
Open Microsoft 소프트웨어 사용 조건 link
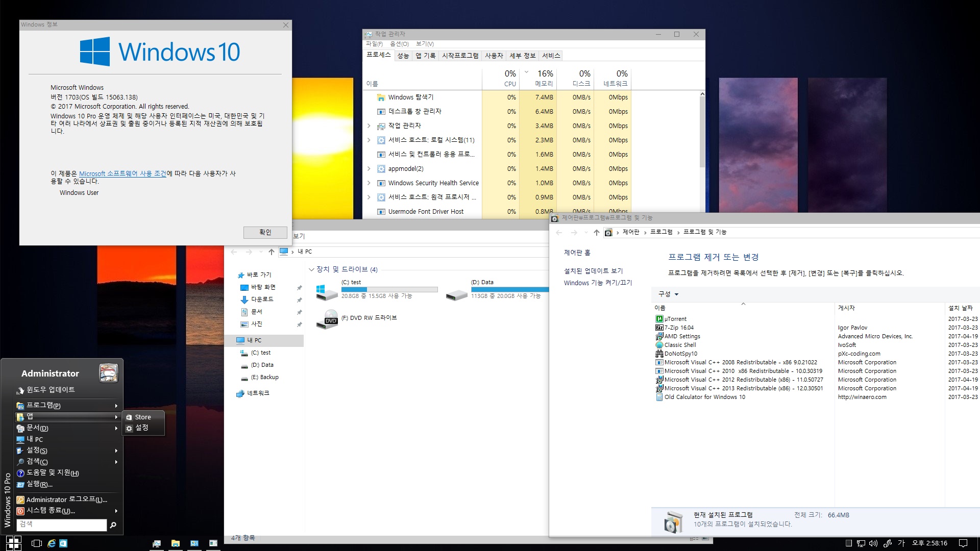[122, 173]
